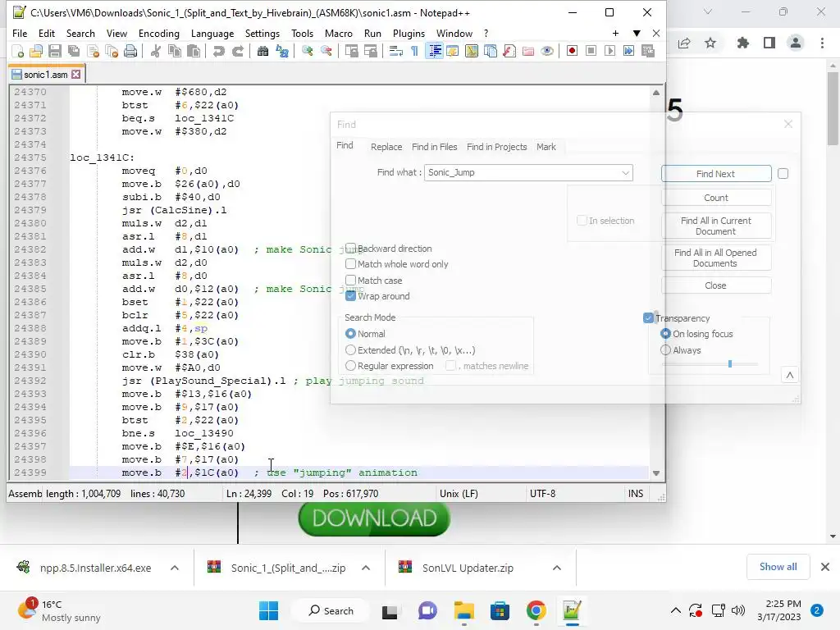Open Find using binoculars toolbar icon
The width and height of the screenshot is (840, 630).
pos(263,51)
